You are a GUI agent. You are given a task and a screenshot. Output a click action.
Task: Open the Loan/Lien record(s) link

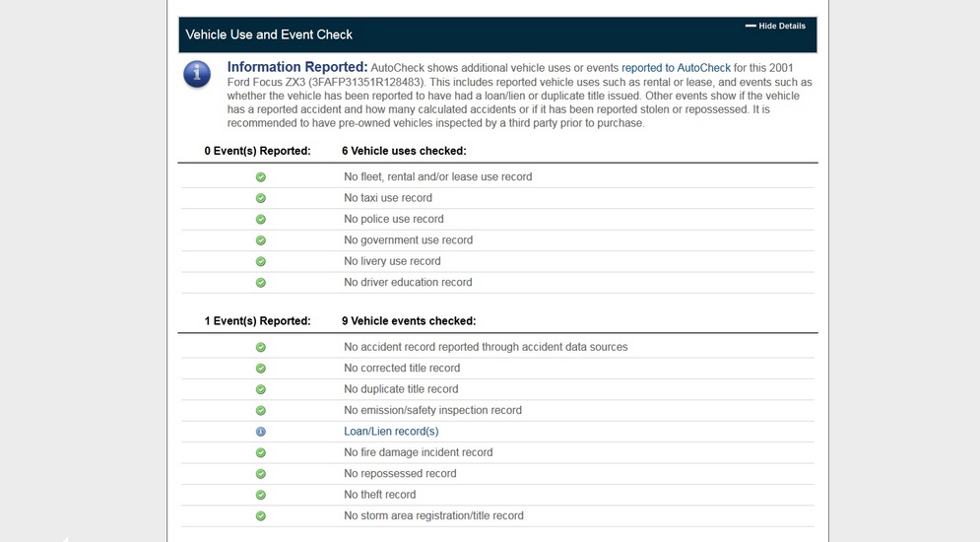tap(391, 432)
